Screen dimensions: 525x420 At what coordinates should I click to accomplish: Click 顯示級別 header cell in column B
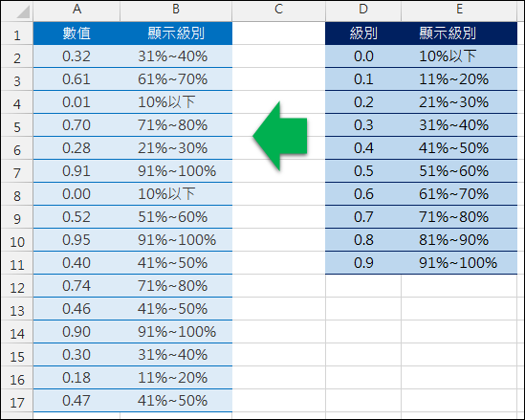click(x=176, y=33)
